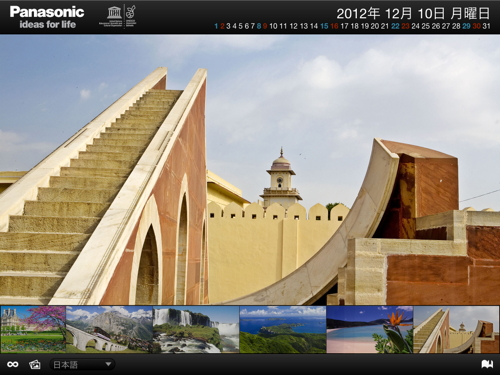This screenshot has width=500, height=375.
Task: Open the UNESCO World Heritage logo
Action: pyautogui.click(x=118, y=16)
